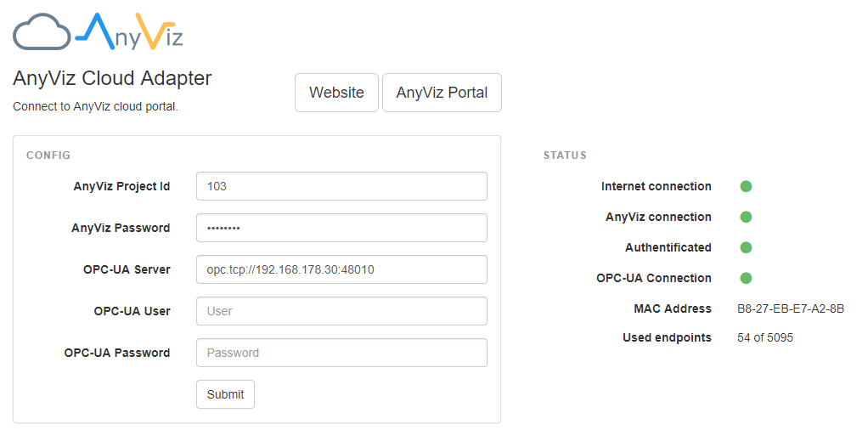Click the OPC-UA Connection green status dot
This screenshot has height=430, width=868.
[x=746, y=278]
